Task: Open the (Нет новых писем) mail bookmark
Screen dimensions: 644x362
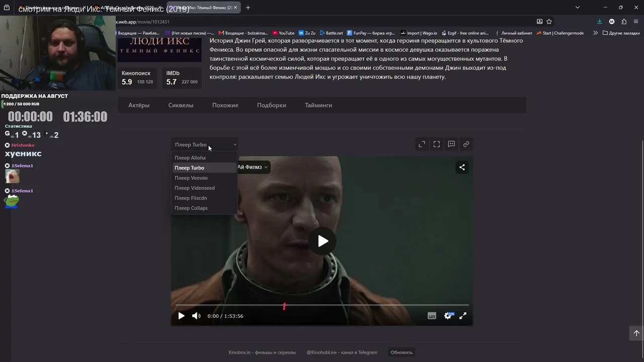Action: 190,33
